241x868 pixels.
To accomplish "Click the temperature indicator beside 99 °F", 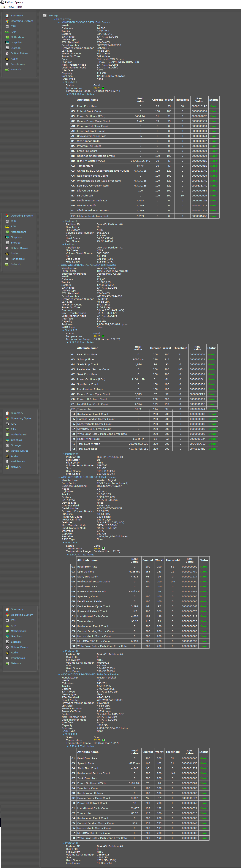I will 103,336.
